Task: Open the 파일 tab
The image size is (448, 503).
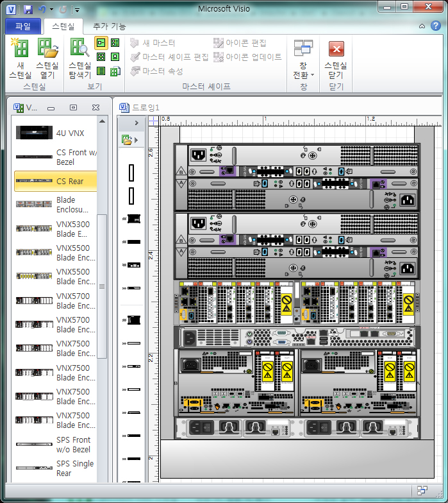Action: (x=23, y=26)
